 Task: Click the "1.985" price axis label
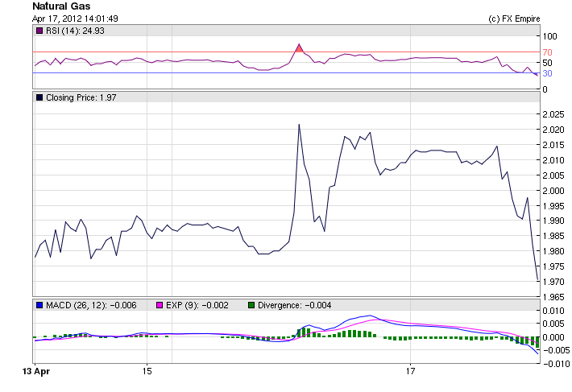(x=553, y=236)
